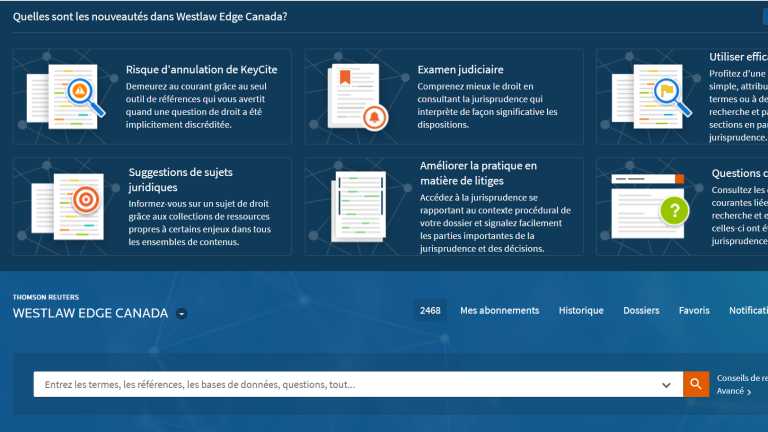Click WESTLAW EDGE CANADA title
Screen dimensions: 768x432
coord(91,313)
